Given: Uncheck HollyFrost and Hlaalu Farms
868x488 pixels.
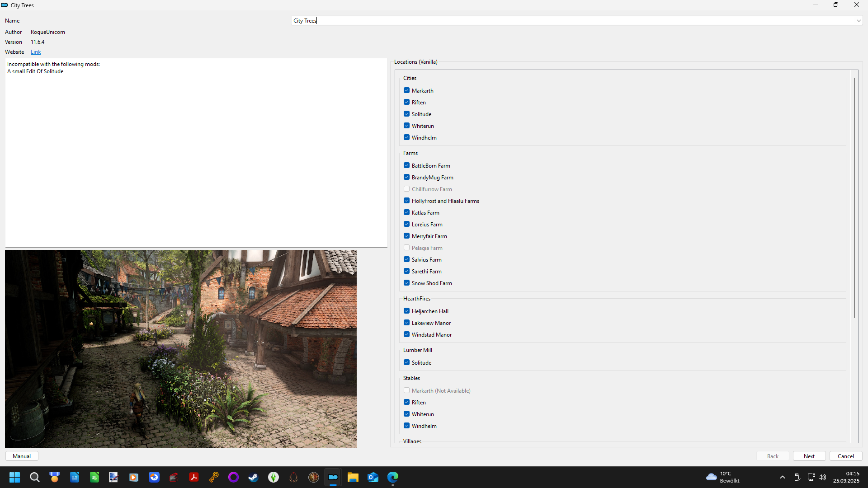Looking at the screenshot, I should pos(407,201).
